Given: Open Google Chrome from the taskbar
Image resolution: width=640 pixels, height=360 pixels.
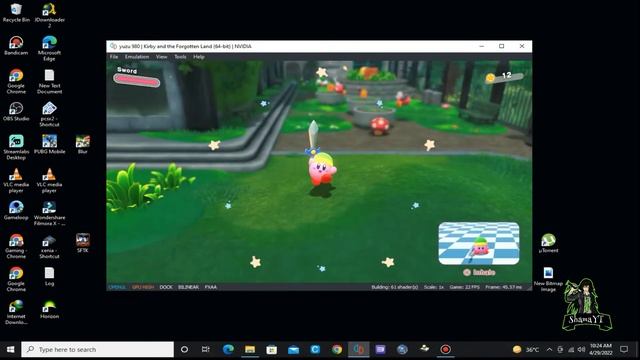Looking at the screenshot, I should pos(337,349).
